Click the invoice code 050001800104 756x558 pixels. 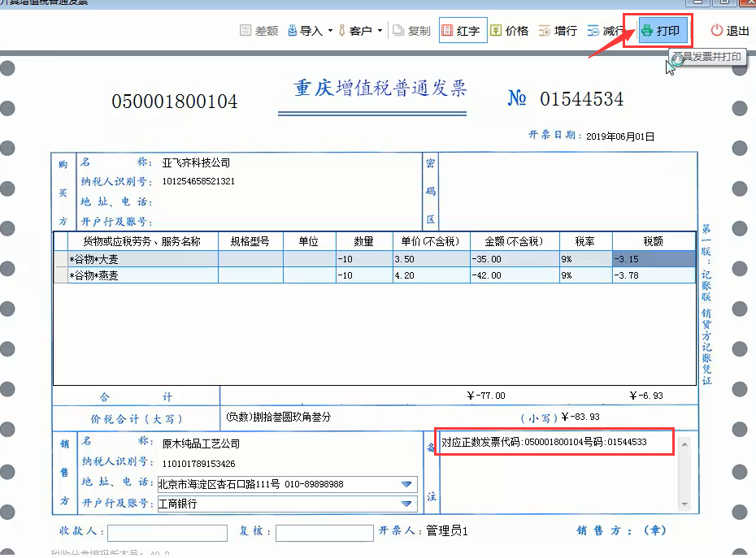coord(175,102)
